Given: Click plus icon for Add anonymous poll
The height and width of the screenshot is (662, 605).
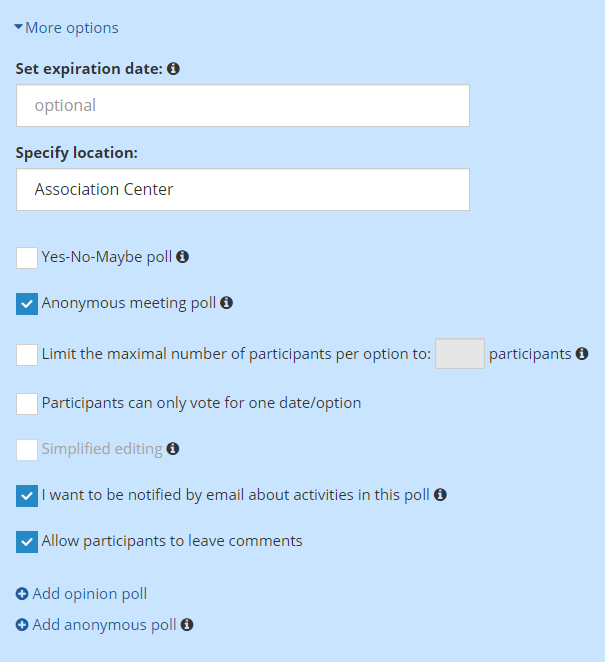Looking at the screenshot, I should coord(22,624).
